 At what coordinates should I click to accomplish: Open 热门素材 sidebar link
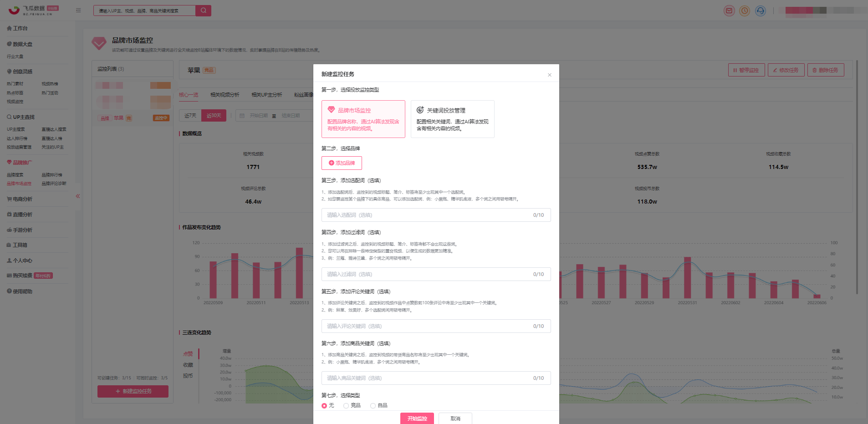15,84
